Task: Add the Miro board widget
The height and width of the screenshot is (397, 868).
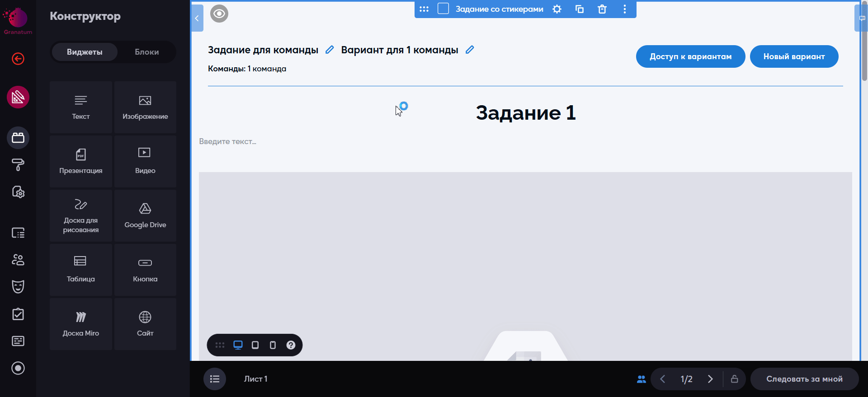Action: pyautogui.click(x=81, y=324)
